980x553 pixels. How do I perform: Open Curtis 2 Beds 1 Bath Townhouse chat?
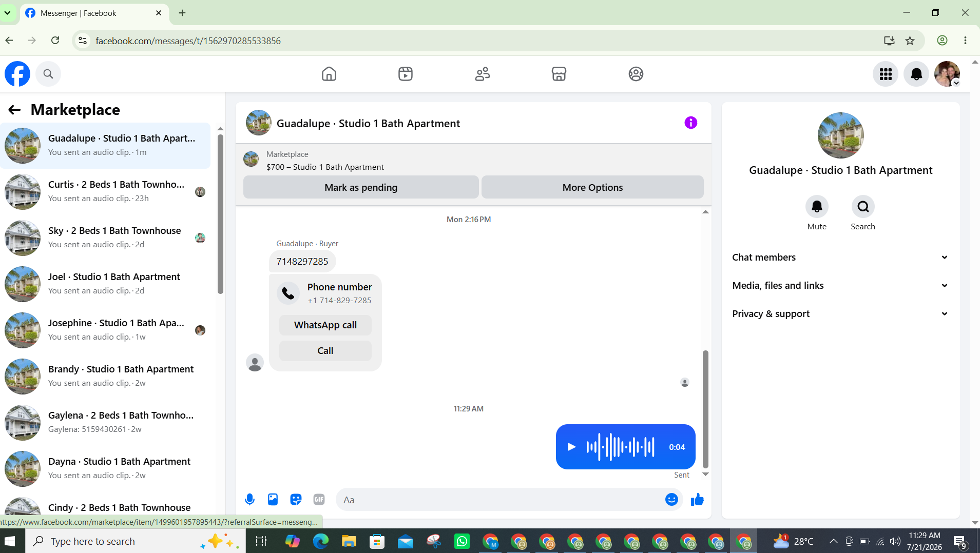[105, 192]
